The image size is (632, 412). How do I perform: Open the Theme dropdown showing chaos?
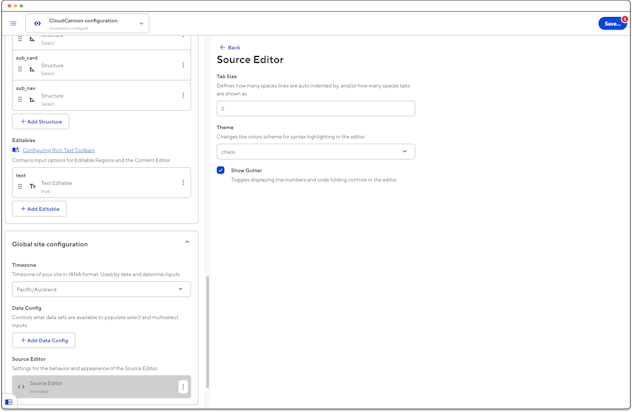(x=316, y=152)
